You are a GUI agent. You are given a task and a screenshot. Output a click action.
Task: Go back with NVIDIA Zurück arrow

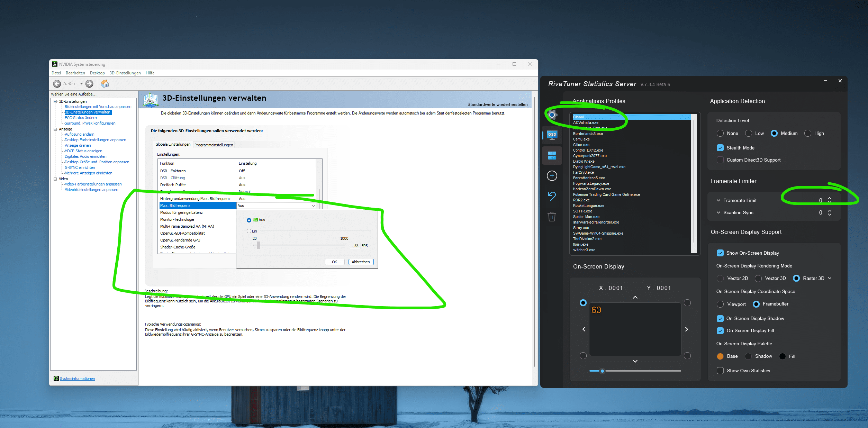(x=57, y=84)
